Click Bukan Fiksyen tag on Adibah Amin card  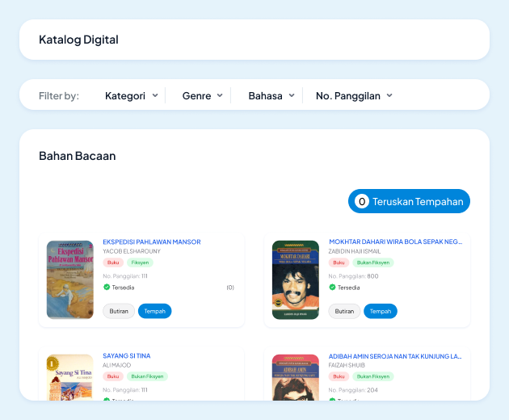coord(373,376)
